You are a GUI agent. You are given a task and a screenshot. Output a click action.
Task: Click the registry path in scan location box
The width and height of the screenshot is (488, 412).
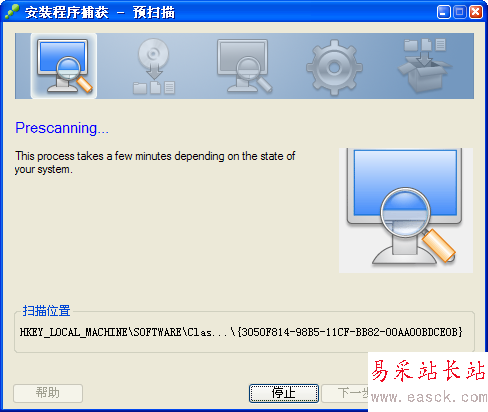coord(241,332)
